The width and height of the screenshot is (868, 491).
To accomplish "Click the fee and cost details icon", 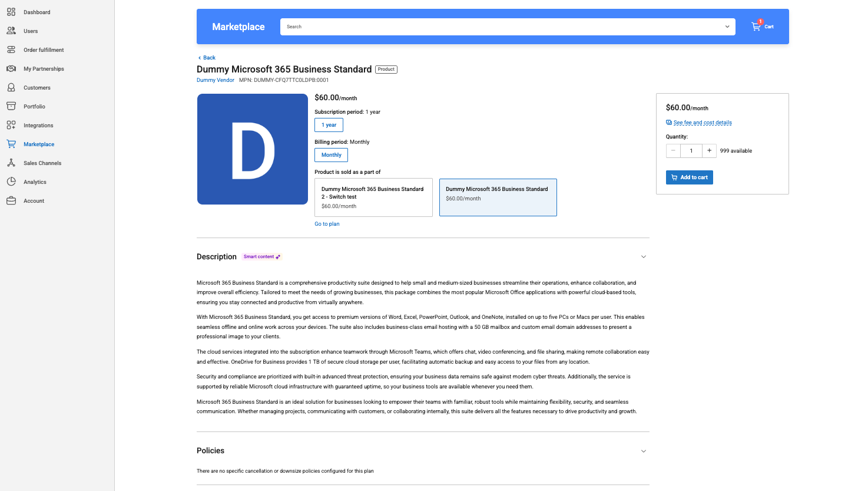I will [669, 123].
